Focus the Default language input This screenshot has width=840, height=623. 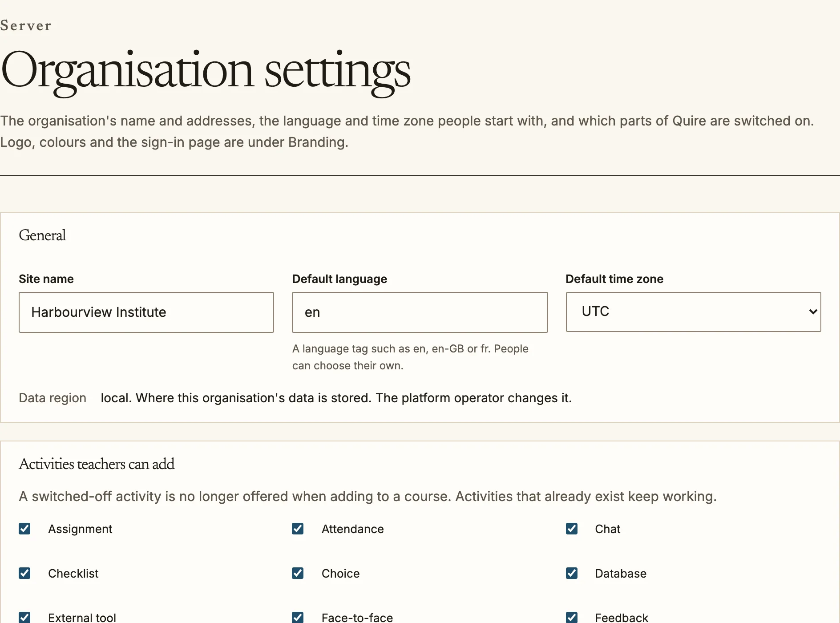[420, 312]
